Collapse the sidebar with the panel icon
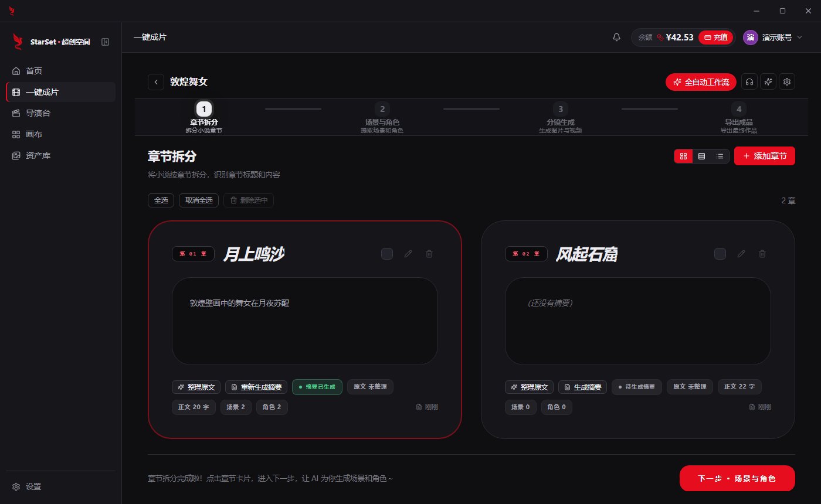 point(105,42)
